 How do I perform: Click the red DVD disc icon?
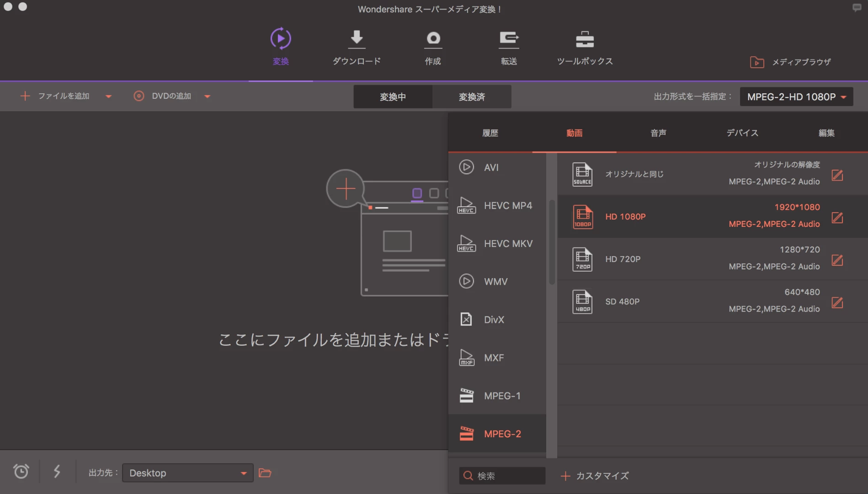[x=138, y=96]
